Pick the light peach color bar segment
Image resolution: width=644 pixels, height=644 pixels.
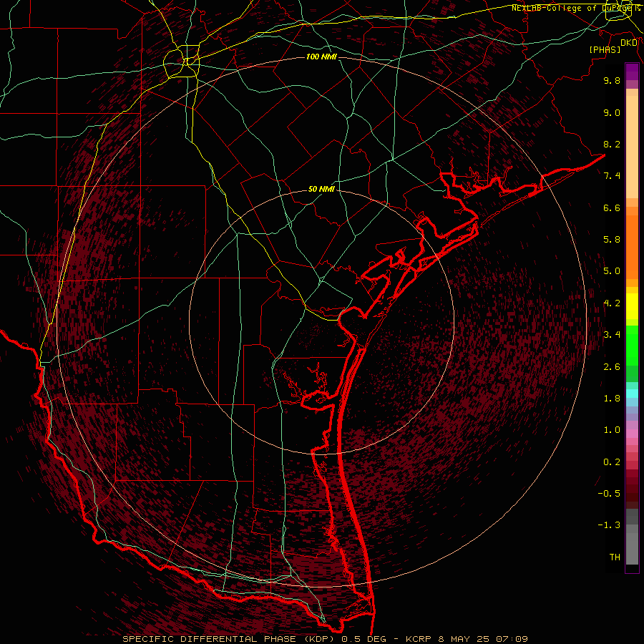(632, 147)
